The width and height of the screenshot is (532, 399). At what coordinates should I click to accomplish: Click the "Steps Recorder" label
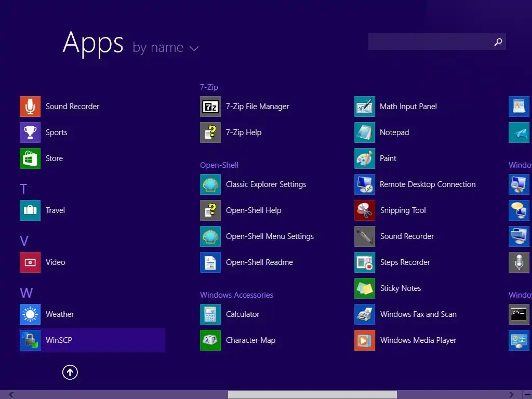(x=405, y=262)
